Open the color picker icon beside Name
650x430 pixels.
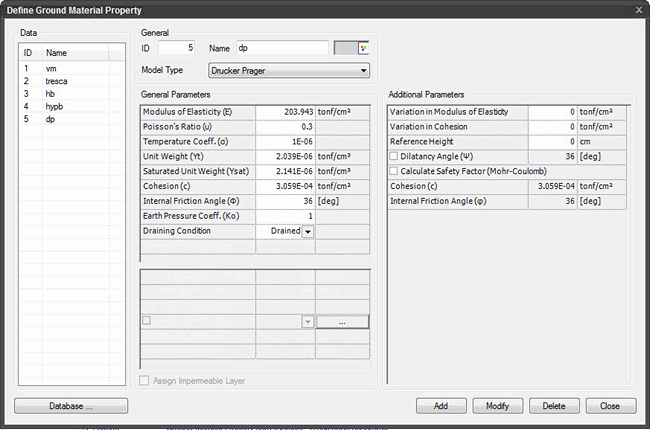[364, 48]
